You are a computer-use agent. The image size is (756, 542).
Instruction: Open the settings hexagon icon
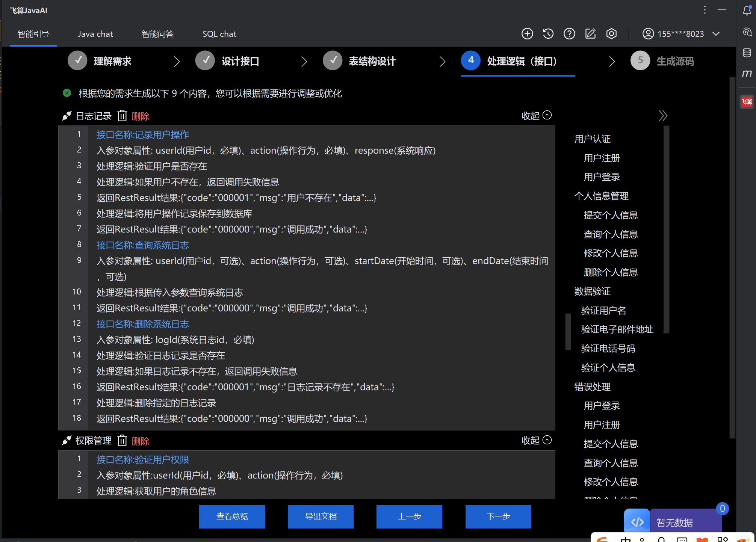611,33
